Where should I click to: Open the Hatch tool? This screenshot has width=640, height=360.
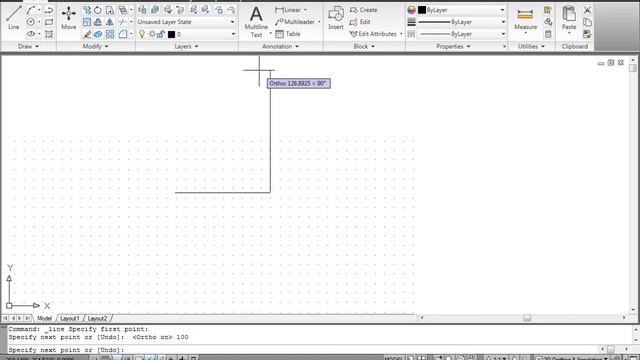[49, 34]
